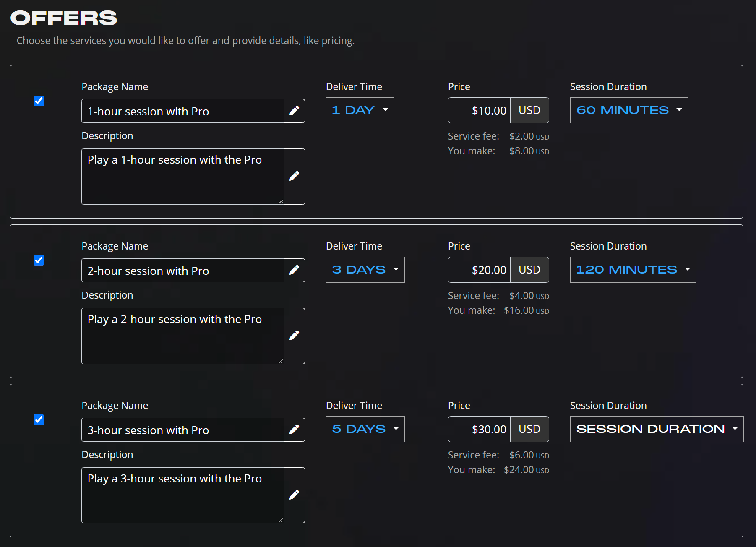Click the $6.00 service fee value

[529, 455]
